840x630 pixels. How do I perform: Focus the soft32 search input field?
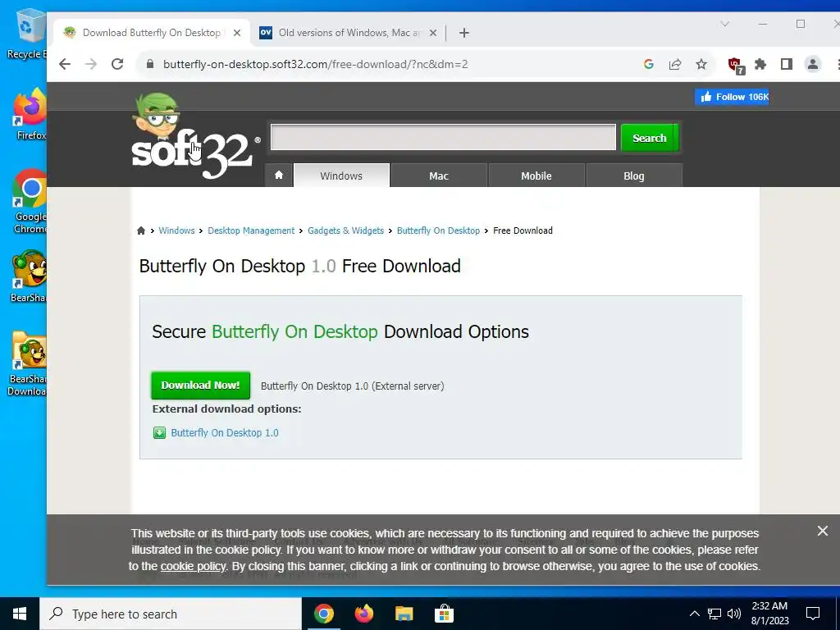(443, 137)
